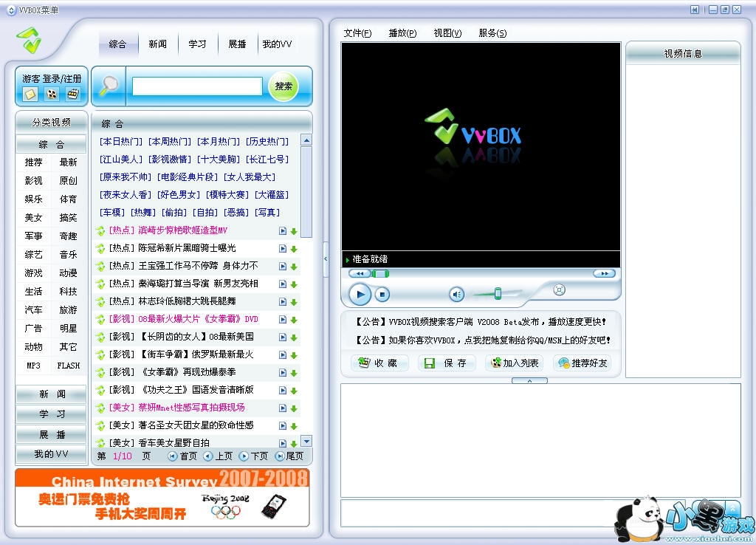Click the 收藏 button

[380, 363]
